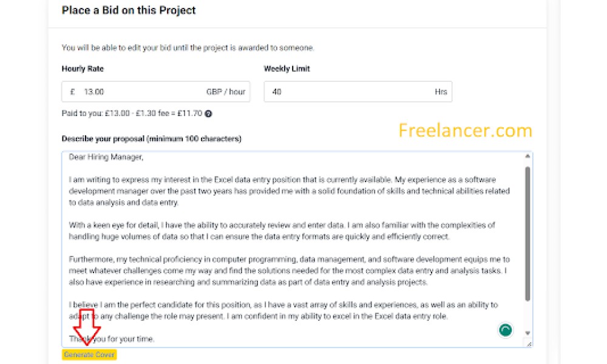Viewport: 607px width, 364px height.
Task: Click the Dear Hiring Manager line
Action: 106,157
